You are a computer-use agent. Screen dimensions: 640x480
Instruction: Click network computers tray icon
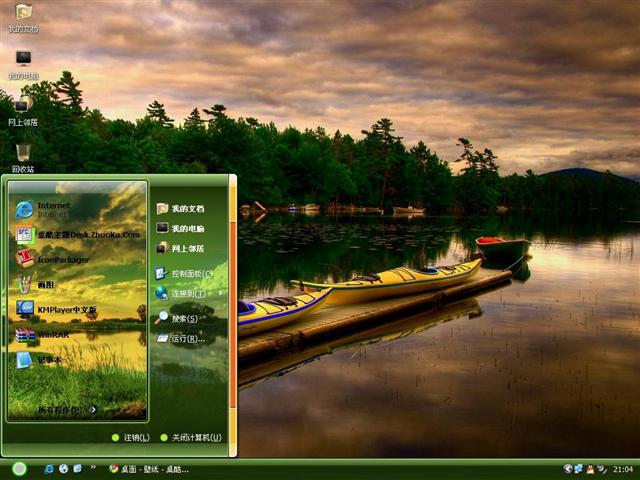point(579,469)
